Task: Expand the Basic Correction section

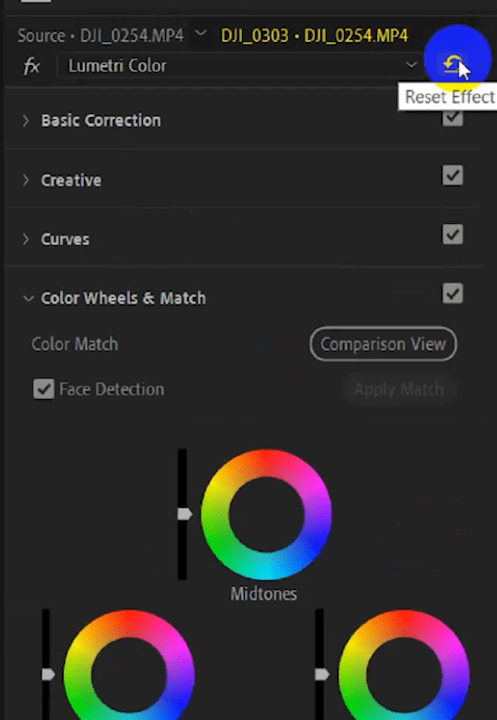Action: [x=26, y=121]
